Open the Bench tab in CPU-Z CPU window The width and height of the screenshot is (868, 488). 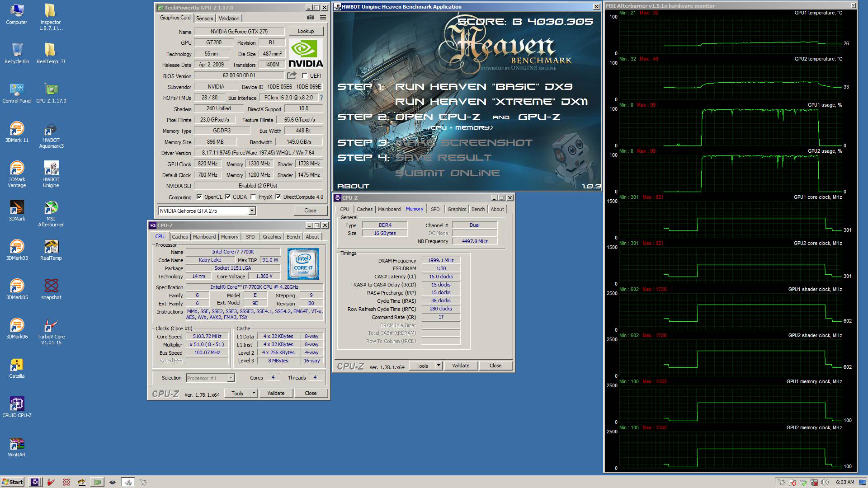coord(293,237)
